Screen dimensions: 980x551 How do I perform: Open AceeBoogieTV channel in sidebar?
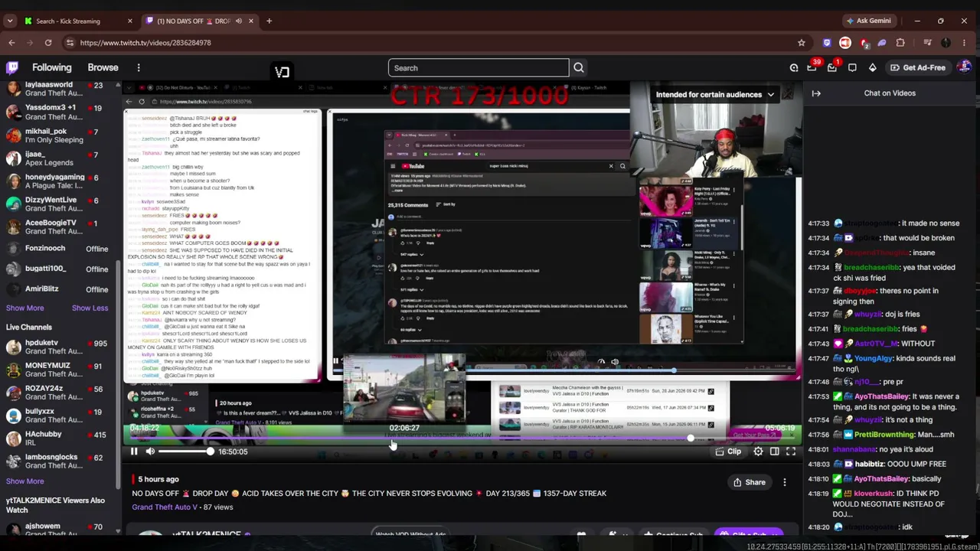[59, 227]
